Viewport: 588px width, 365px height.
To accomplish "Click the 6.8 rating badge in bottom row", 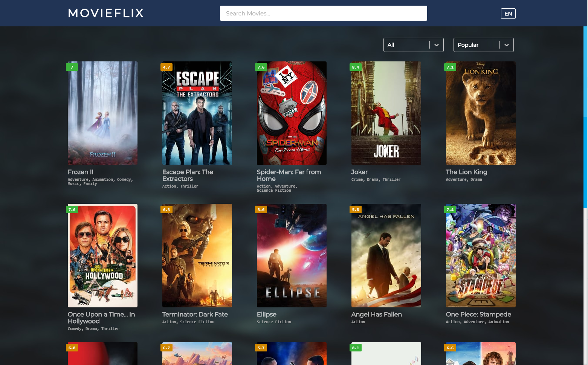I will point(72,348).
